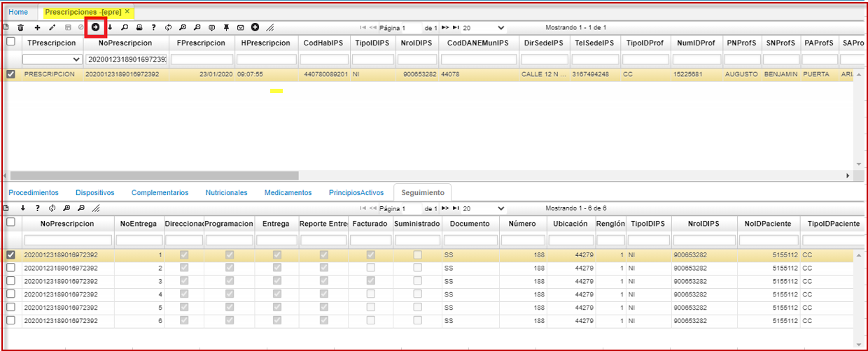868x351 pixels.
Task: Check row checkbox for NoEntrega 2
Action: pyautogui.click(x=10, y=268)
